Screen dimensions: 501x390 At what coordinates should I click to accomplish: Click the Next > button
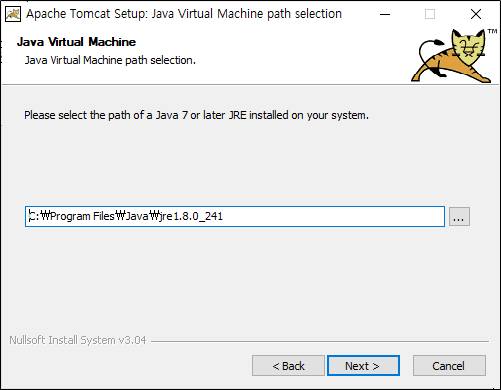(x=363, y=366)
